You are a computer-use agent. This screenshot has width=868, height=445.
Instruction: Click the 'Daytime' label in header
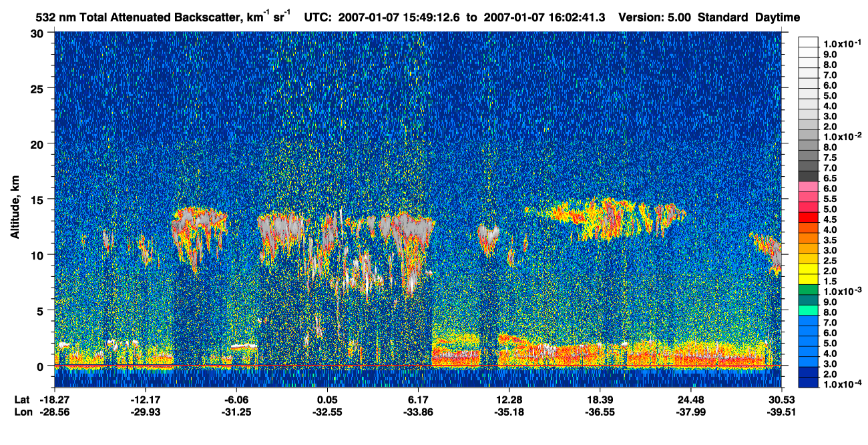[x=778, y=17]
